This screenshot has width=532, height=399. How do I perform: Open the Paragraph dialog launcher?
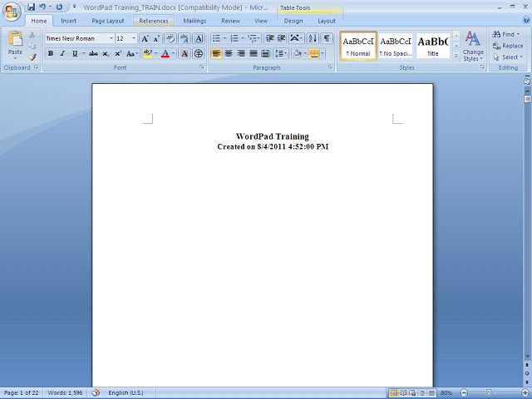pos(330,67)
